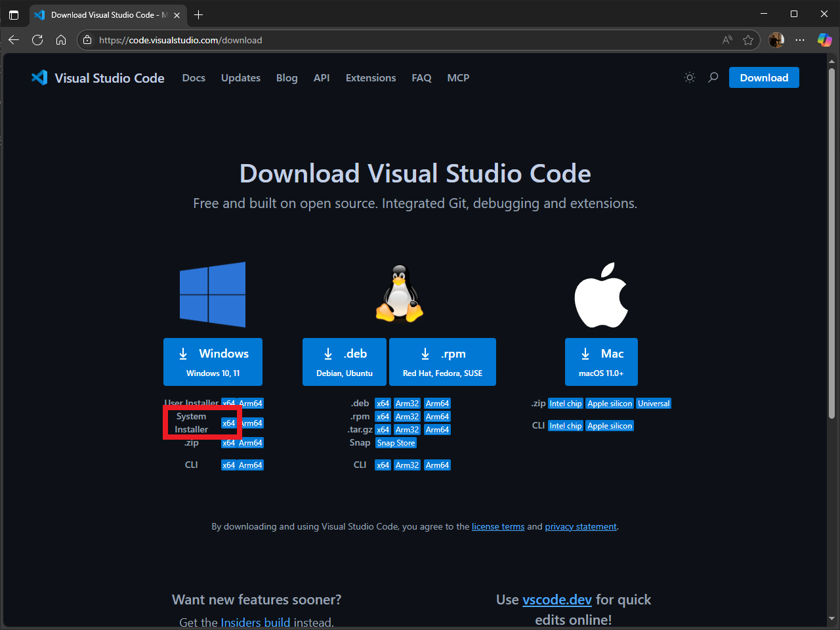840x630 pixels.
Task: Select the Download Visual Studio Code browser tab
Action: tap(108, 14)
